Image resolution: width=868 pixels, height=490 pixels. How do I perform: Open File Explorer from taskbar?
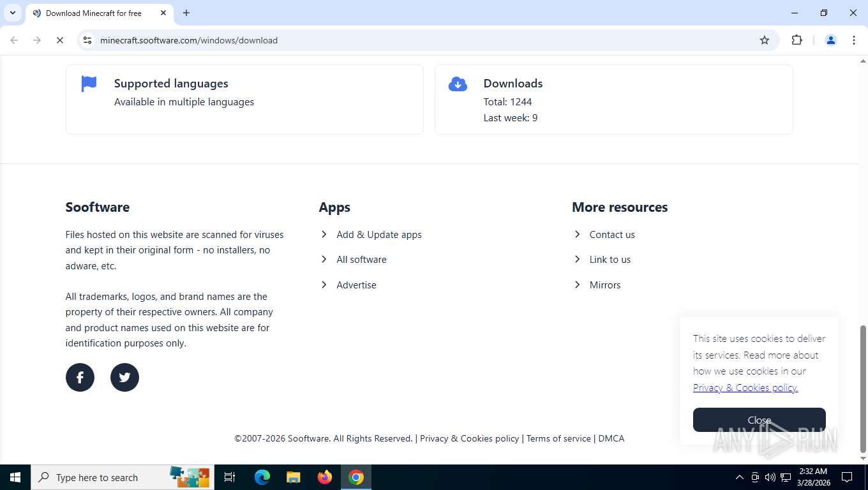click(293, 477)
